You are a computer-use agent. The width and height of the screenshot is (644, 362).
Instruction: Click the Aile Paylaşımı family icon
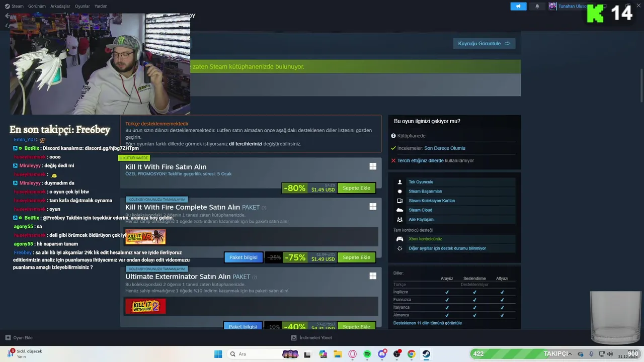point(400,220)
